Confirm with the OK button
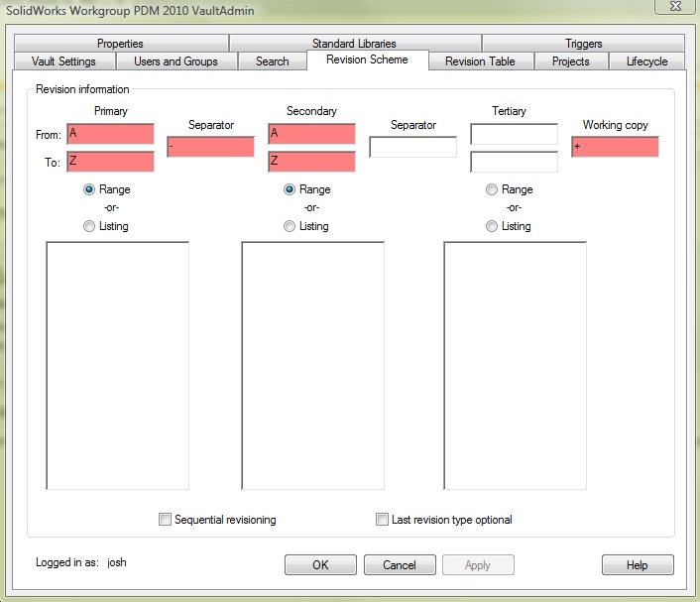 click(320, 565)
